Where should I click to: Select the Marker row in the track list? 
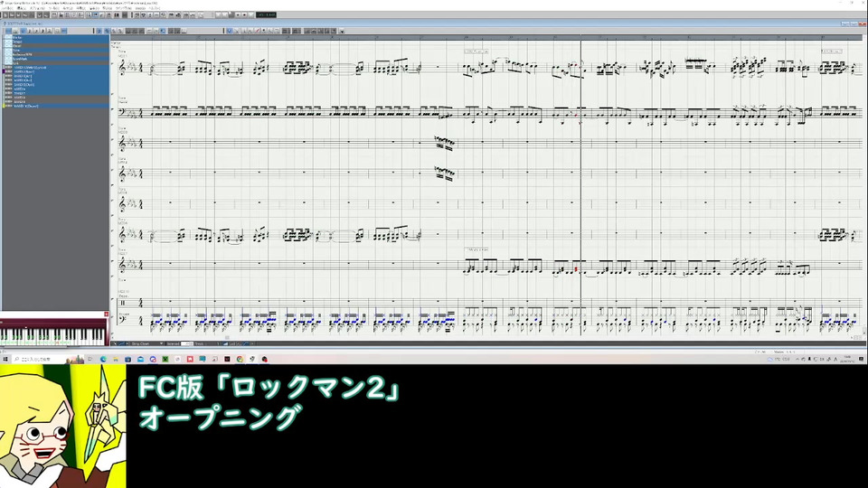[x=55, y=38]
